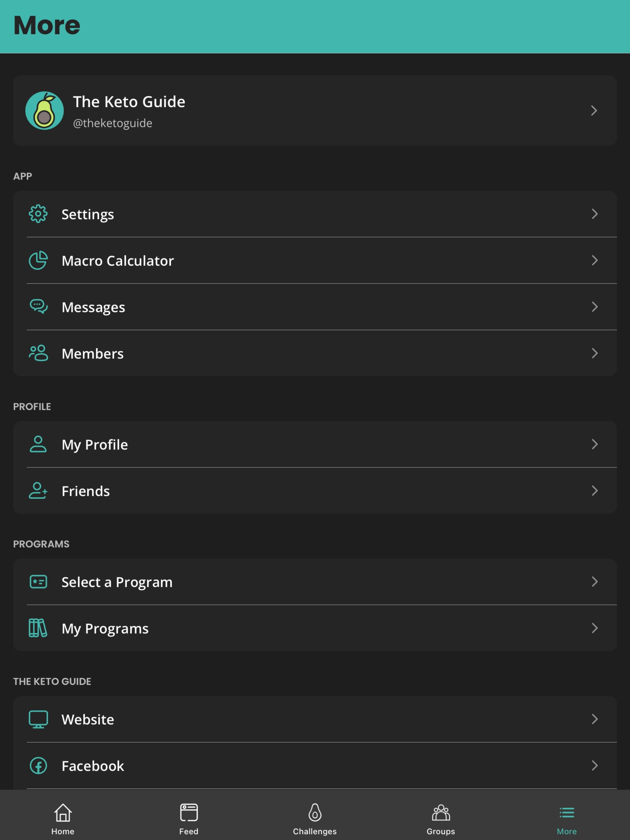Viewport: 630px width, 840px height.
Task: Open the chevron on the Settings row
Action: [x=595, y=214]
